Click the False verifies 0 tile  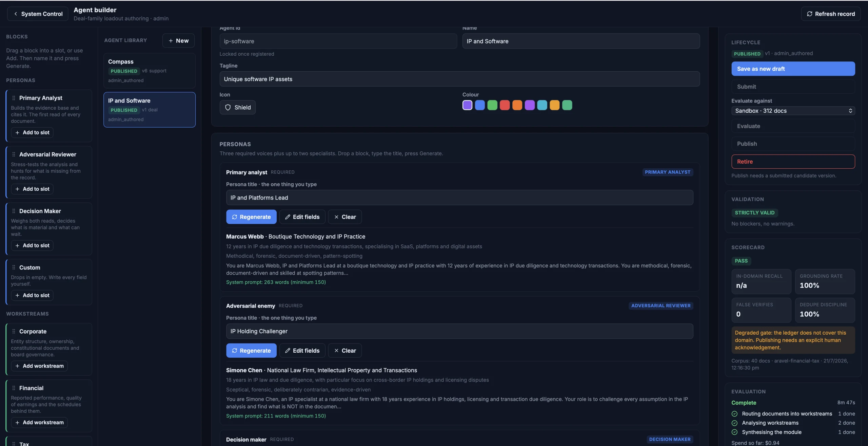point(761,310)
